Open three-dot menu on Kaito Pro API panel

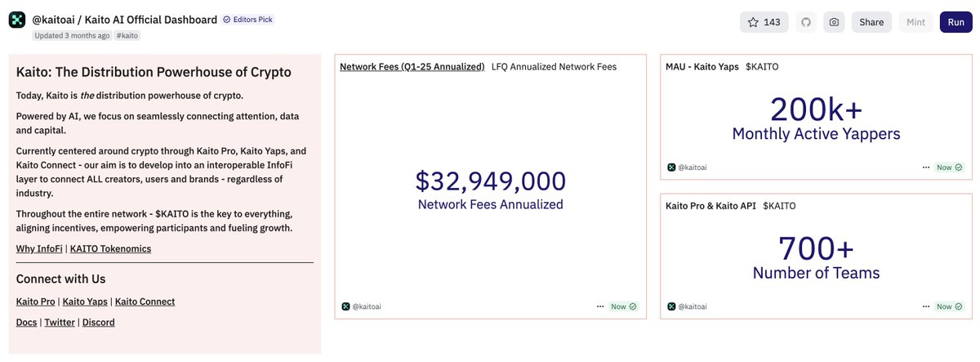pyautogui.click(x=926, y=306)
